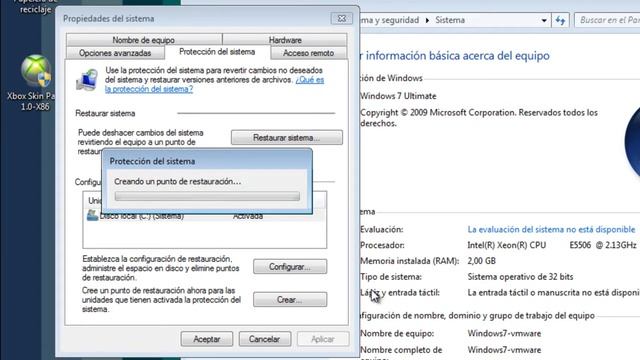The width and height of the screenshot is (640, 360).
Task: Open the address bar history dropdown arrow
Action: click(x=544, y=20)
